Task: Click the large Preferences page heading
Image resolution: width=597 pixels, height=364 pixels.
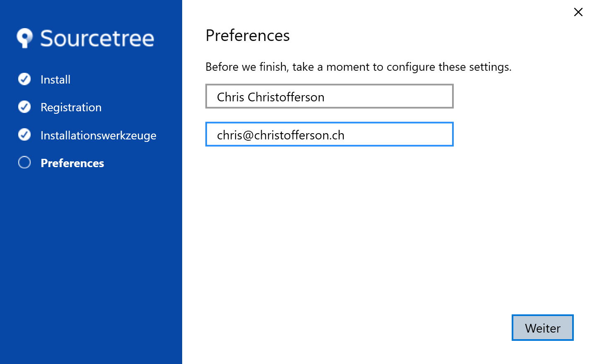Action: point(248,36)
